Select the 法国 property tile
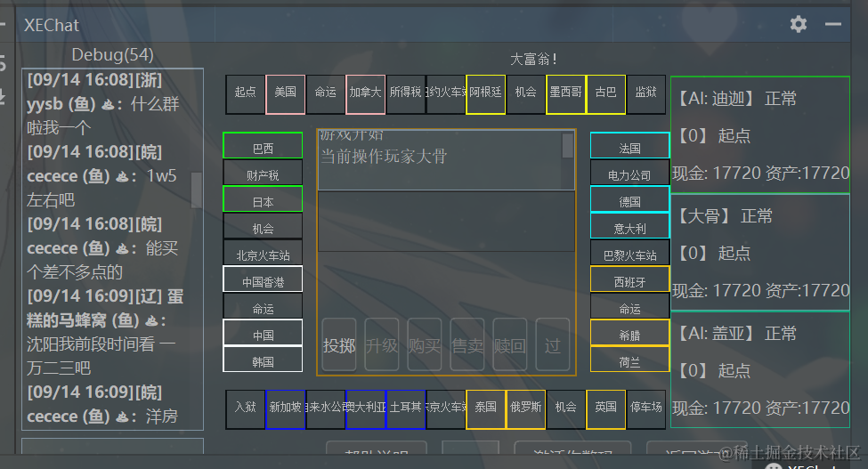 [x=630, y=145]
